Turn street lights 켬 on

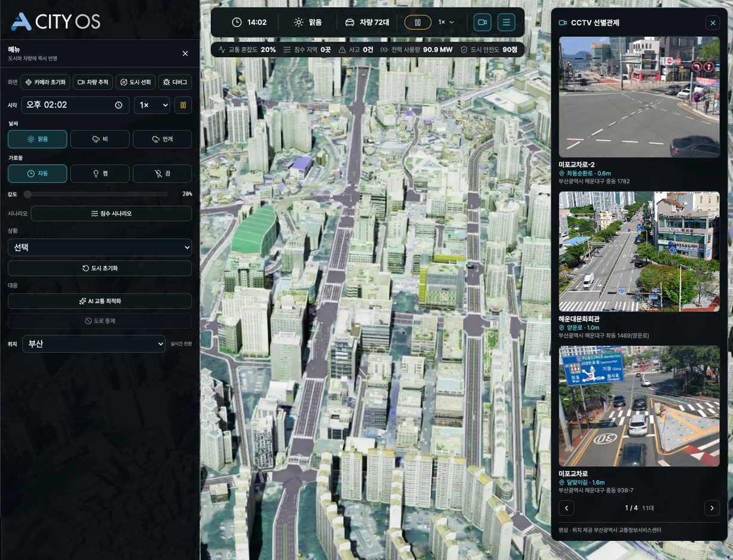100,174
